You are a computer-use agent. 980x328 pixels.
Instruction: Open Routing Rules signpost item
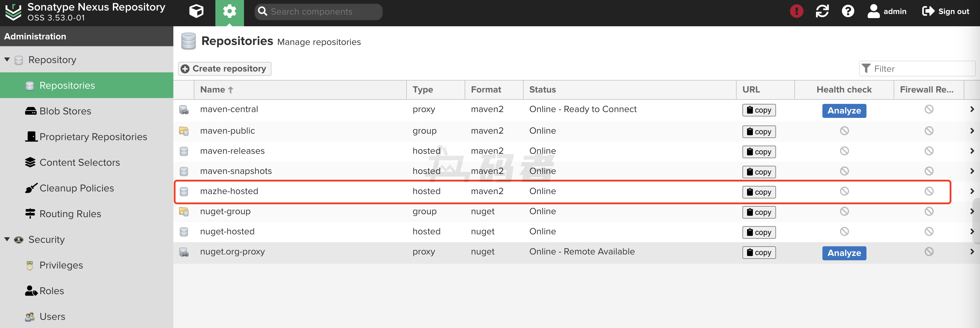[70, 214]
